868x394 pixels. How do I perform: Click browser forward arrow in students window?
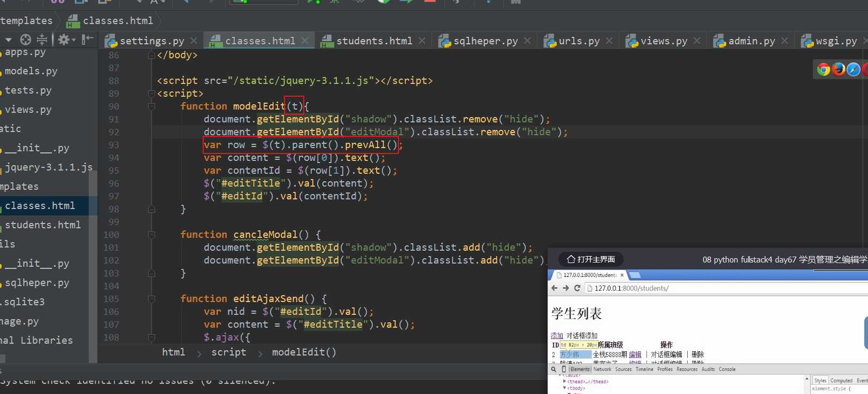(566, 288)
